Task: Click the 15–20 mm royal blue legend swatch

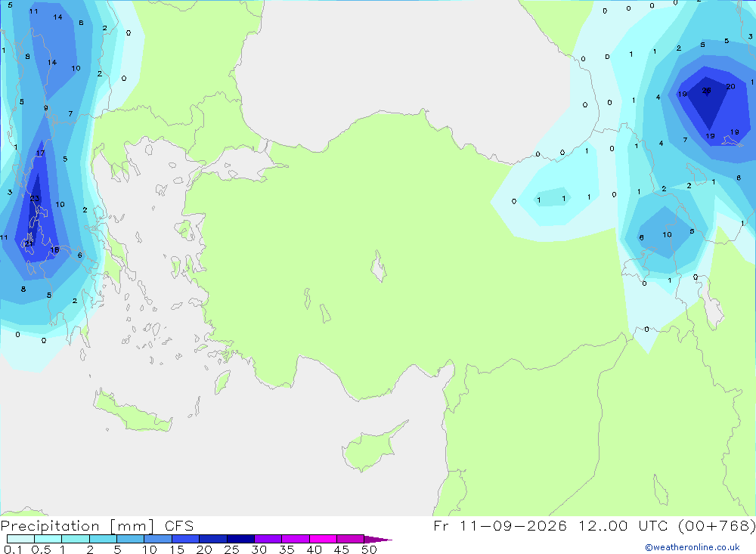Action: click(185, 539)
